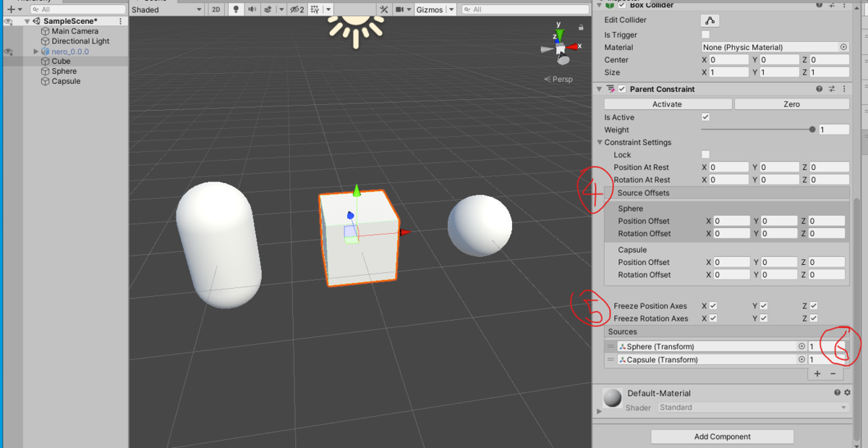
Task: Uncheck Freeze Rotation Axes Z
Action: (814, 318)
